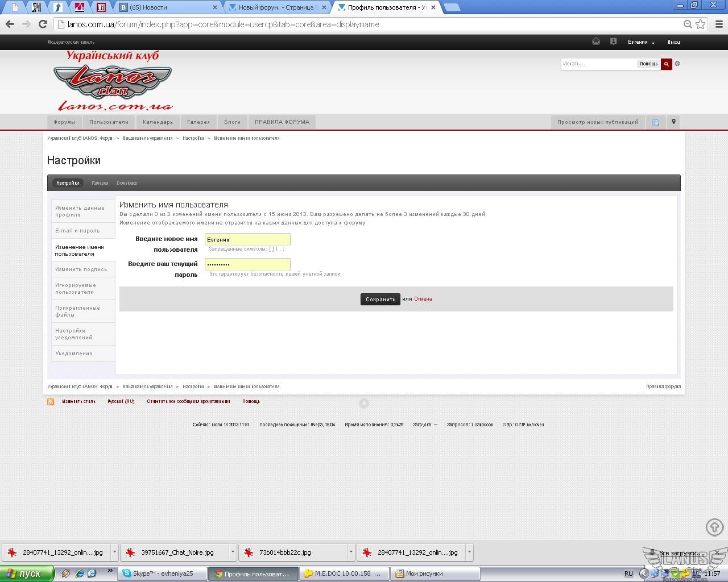Expand the Евгения user dropdown
728x582 pixels.
click(641, 42)
